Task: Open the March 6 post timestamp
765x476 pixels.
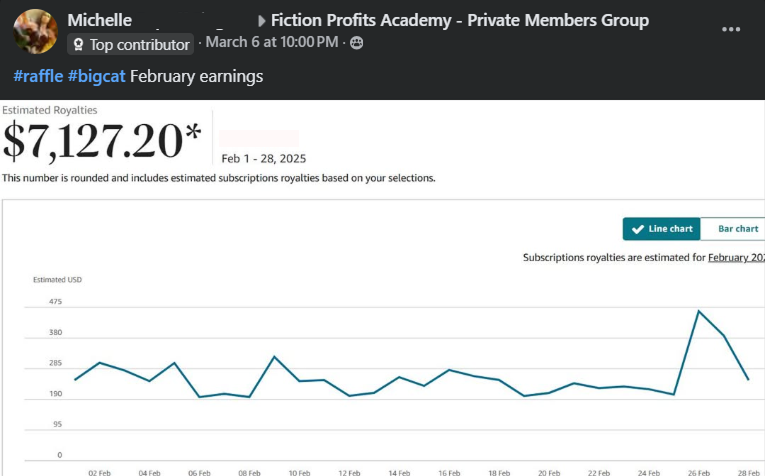Action: (x=272, y=42)
